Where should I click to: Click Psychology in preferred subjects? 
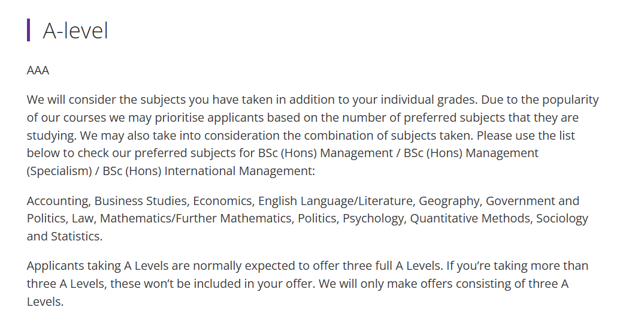point(374,218)
